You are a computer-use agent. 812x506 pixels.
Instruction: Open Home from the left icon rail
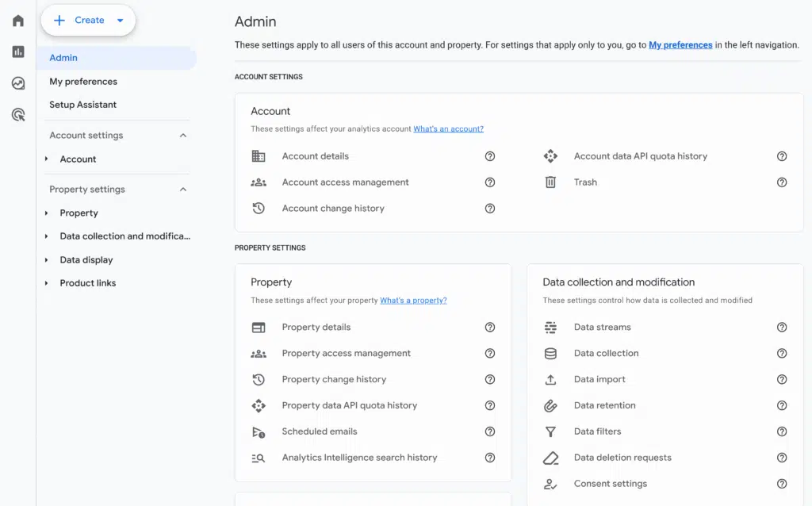click(18, 21)
